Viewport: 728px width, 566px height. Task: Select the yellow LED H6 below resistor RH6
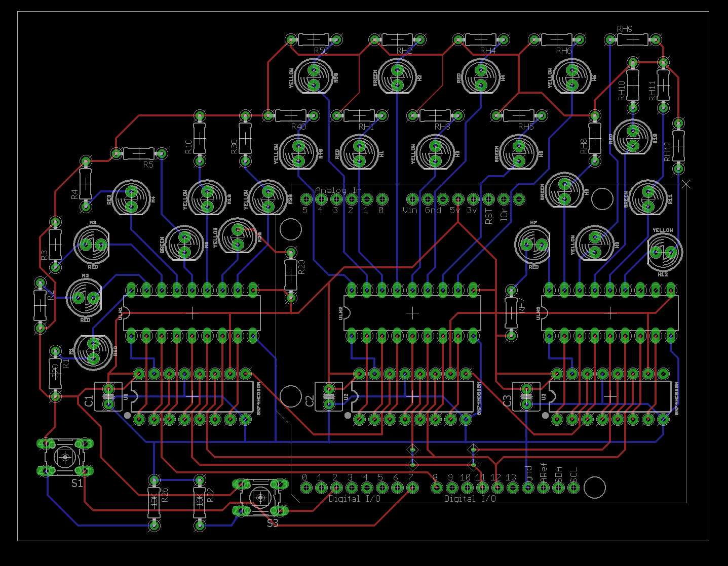(572, 77)
